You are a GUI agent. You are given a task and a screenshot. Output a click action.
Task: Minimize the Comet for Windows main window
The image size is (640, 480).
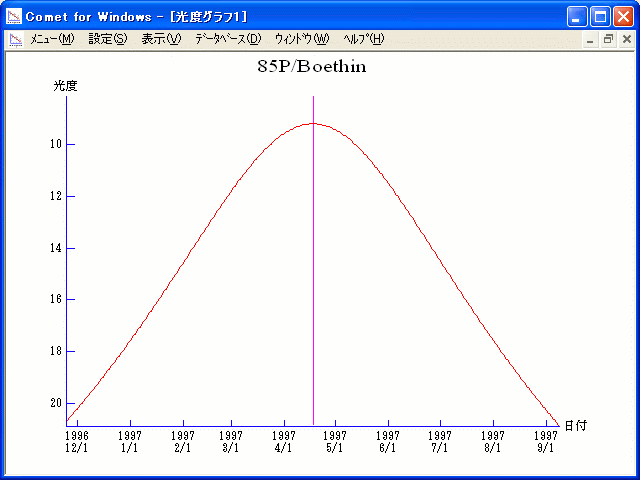pyautogui.click(x=577, y=16)
